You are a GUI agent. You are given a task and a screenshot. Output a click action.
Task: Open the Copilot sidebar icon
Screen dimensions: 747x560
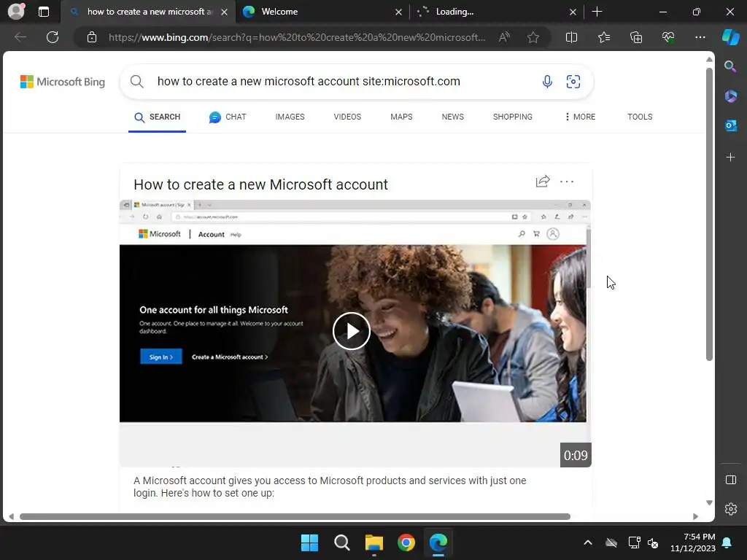coord(730,37)
